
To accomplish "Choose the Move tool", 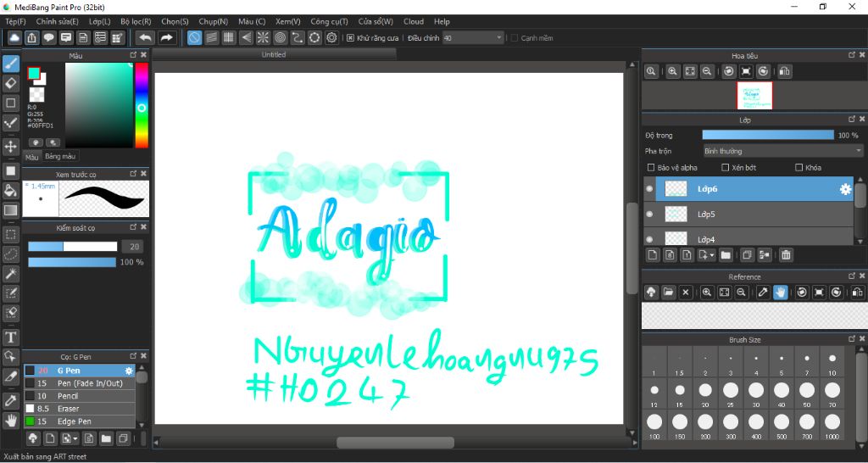I will (x=11, y=147).
